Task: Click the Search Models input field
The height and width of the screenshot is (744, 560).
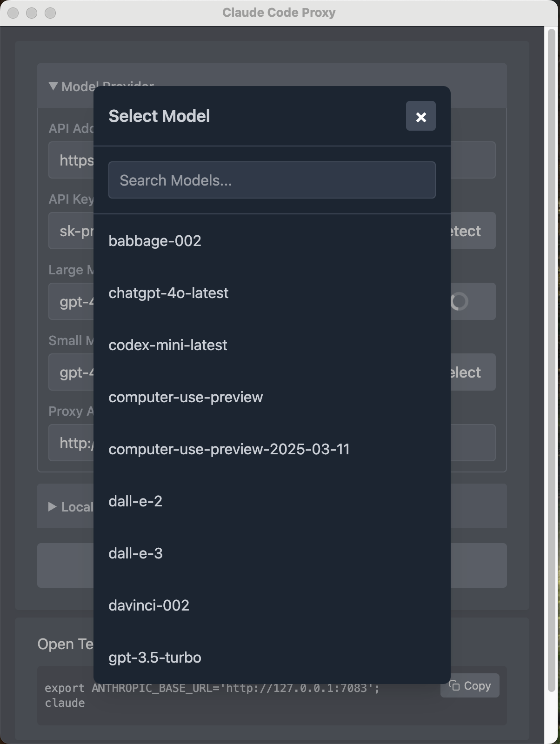Action: [x=272, y=180]
